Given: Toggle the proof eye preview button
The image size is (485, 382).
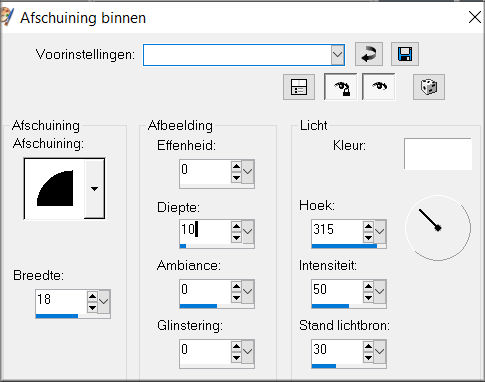Looking at the screenshot, I should pos(379,87).
